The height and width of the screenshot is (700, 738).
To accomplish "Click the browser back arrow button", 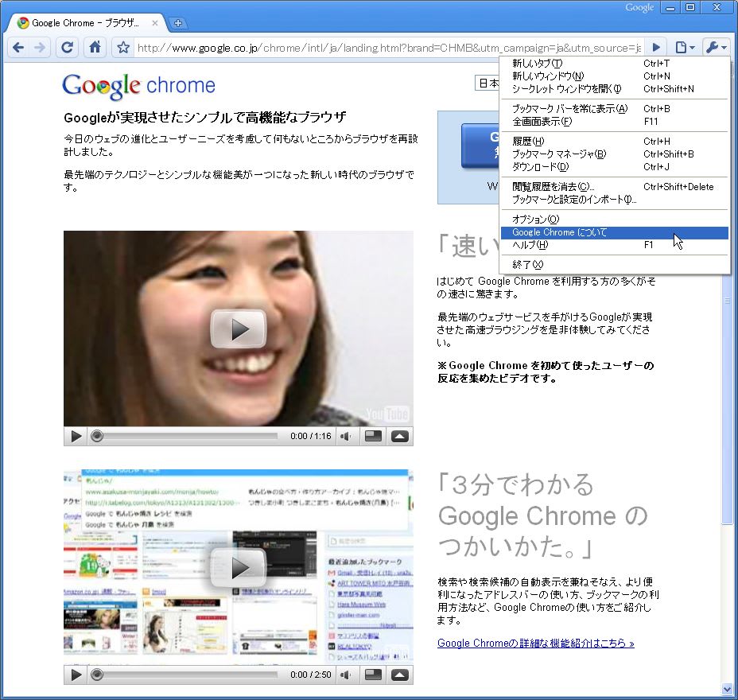I will (18, 48).
